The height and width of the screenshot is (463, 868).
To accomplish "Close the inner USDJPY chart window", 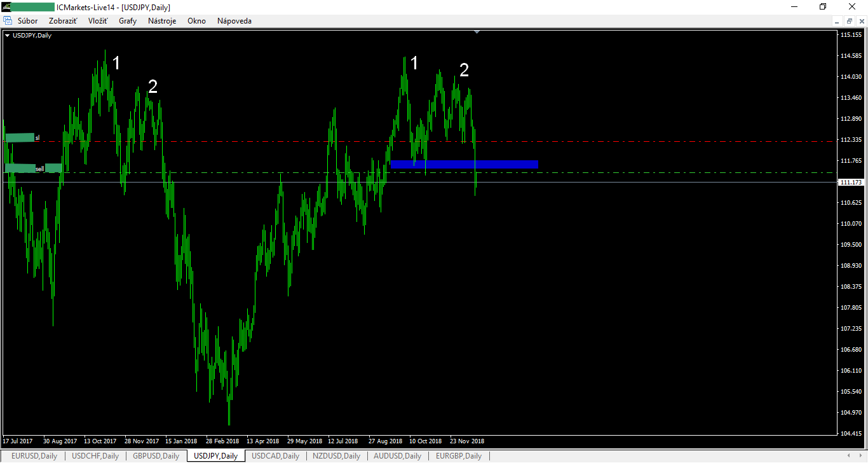I will click(x=860, y=21).
